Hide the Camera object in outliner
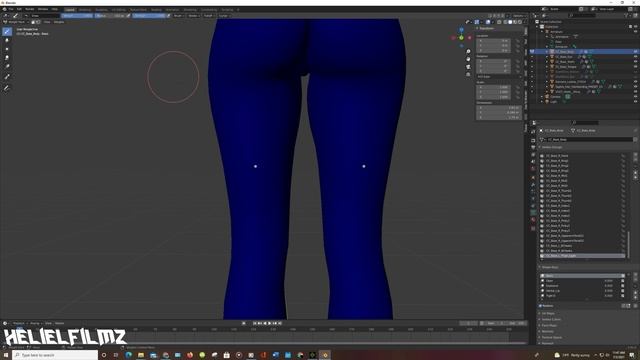The width and height of the screenshot is (640, 360). pos(636,97)
